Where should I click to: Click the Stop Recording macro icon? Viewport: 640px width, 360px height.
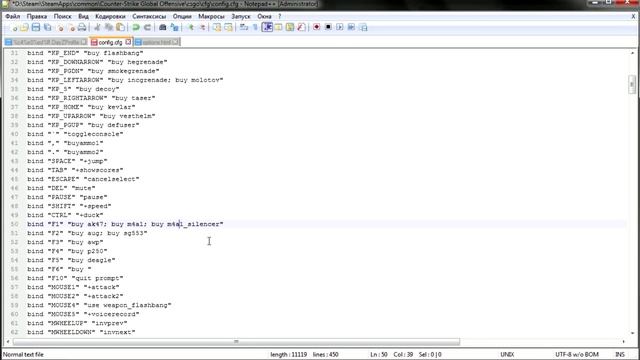[x=328, y=27]
